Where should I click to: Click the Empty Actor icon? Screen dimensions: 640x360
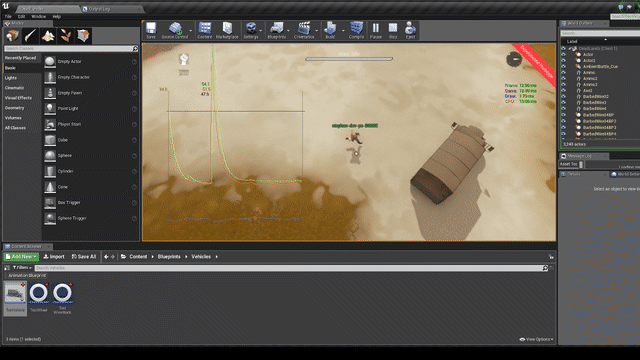tap(50, 61)
